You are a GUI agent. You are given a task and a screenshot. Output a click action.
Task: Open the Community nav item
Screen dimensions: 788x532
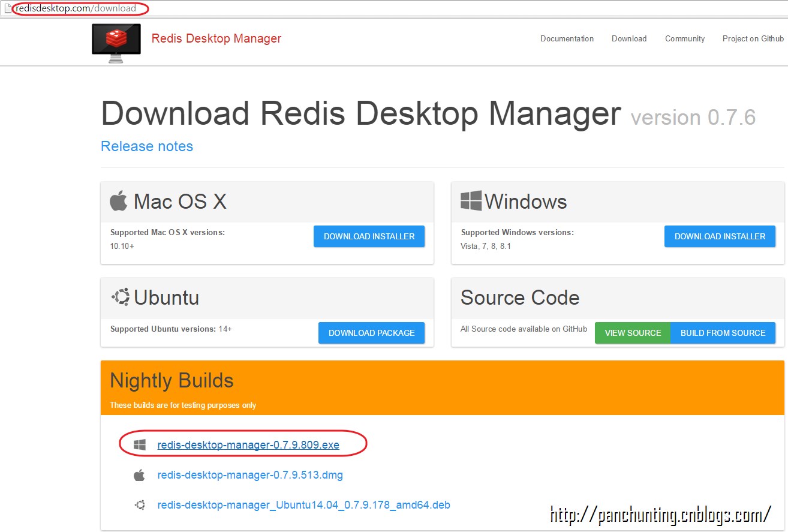click(685, 38)
